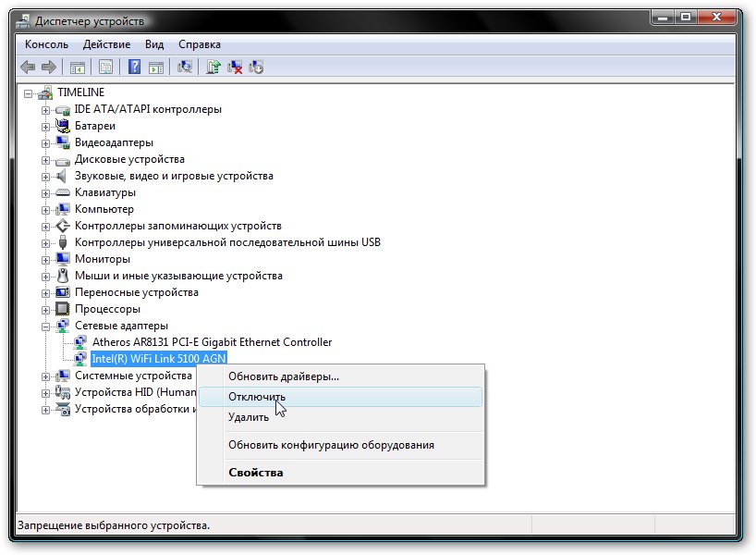Choose Свойства in the context menu
The width and height of the screenshot is (756, 555).
tap(256, 473)
